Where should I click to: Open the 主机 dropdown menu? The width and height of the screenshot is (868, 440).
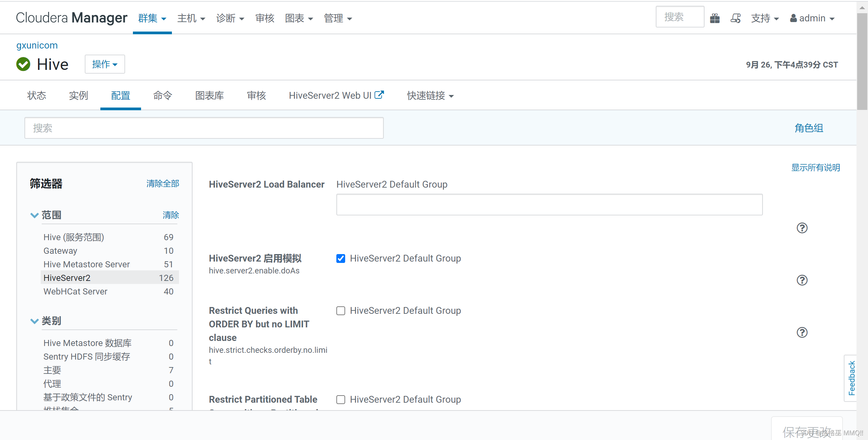tap(191, 18)
